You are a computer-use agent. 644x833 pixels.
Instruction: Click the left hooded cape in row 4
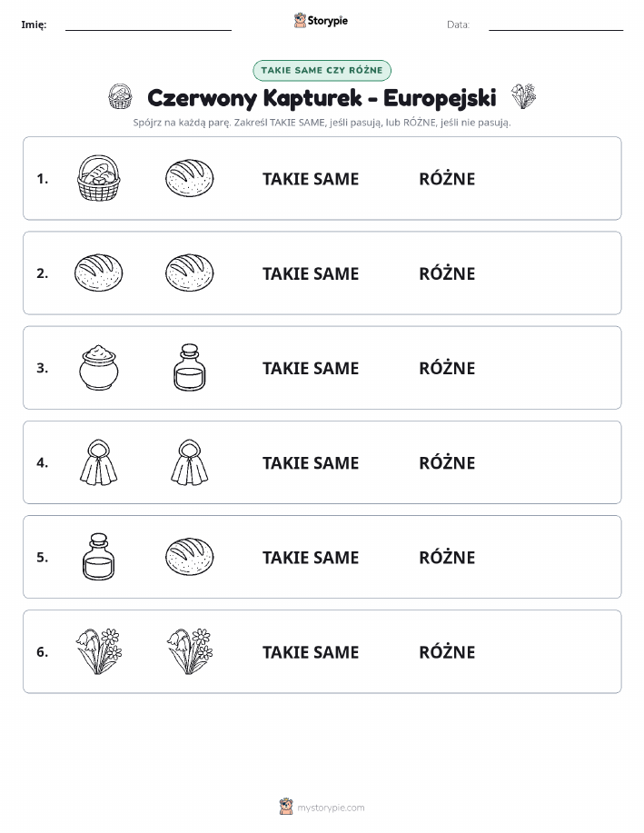tap(98, 462)
